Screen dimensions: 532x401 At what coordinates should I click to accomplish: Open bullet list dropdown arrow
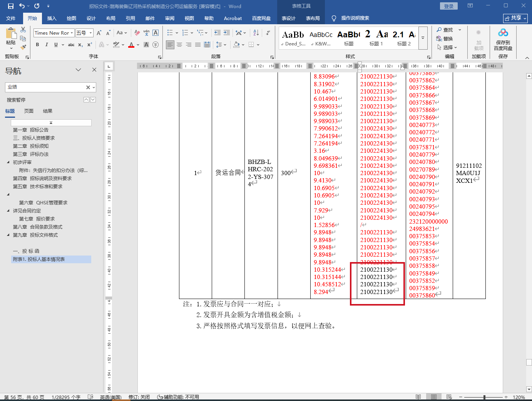click(x=177, y=33)
